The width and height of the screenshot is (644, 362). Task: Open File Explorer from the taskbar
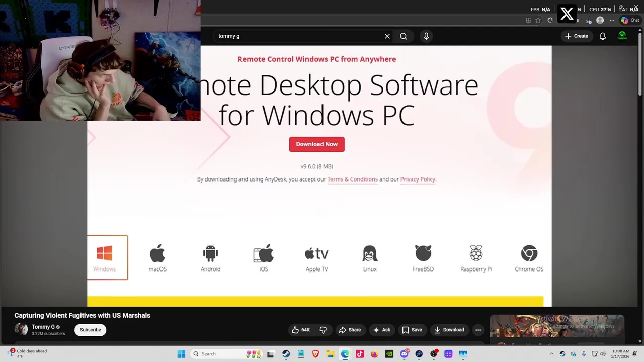click(x=330, y=354)
